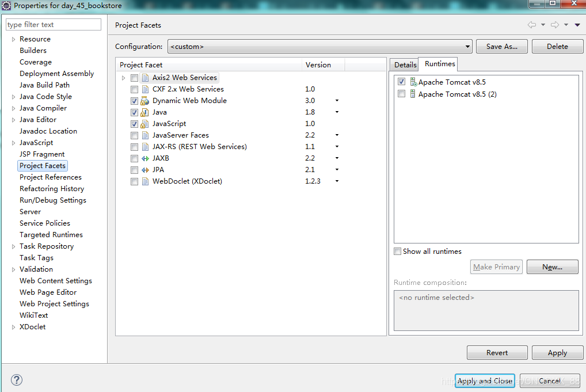Click the Apply button
Viewport: 586px width, 392px height.
(x=557, y=352)
